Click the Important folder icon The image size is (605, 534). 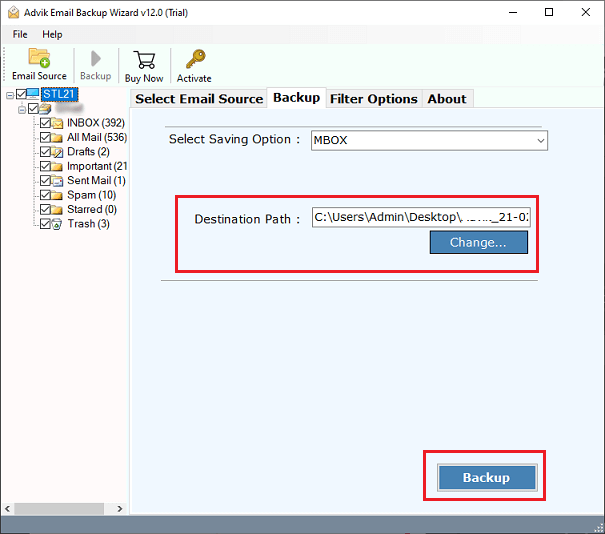(57, 167)
